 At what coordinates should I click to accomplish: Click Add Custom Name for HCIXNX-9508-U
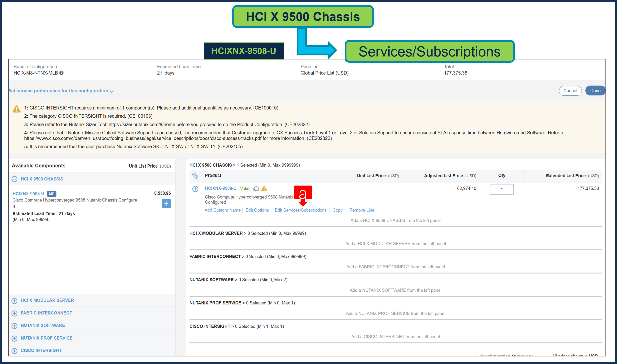[222, 210]
